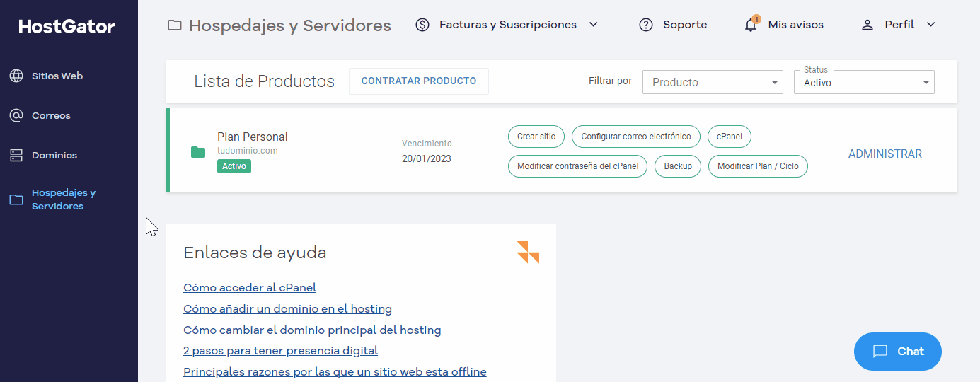
Task: Click the orange triangles icon in Enlaces de ayuda
Action: point(528,252)
